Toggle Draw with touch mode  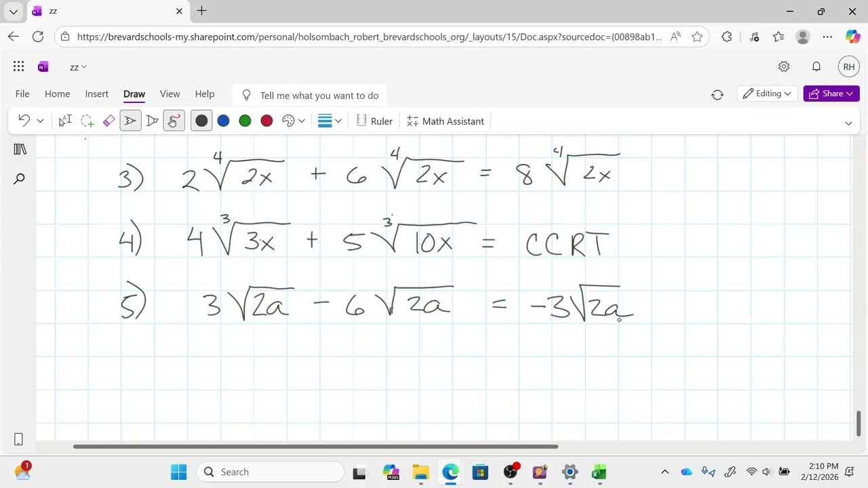pos(174,121)
